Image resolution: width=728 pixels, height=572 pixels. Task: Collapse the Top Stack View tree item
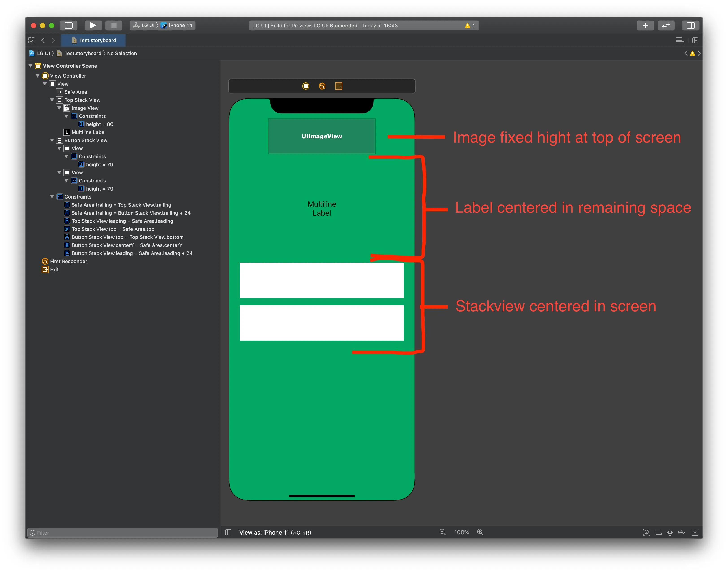52,100
